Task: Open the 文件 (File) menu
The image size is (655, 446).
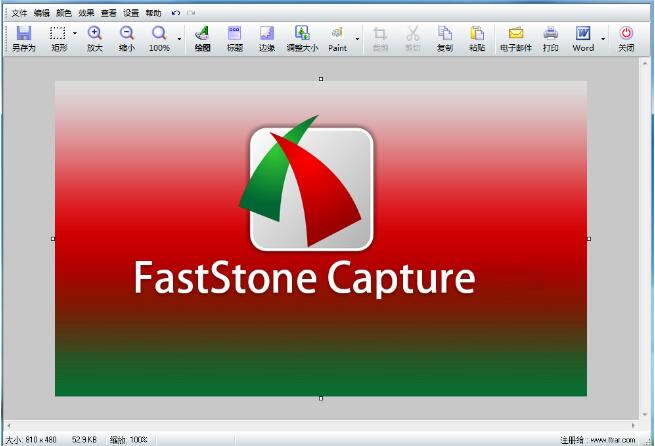Action: (19, 13)
